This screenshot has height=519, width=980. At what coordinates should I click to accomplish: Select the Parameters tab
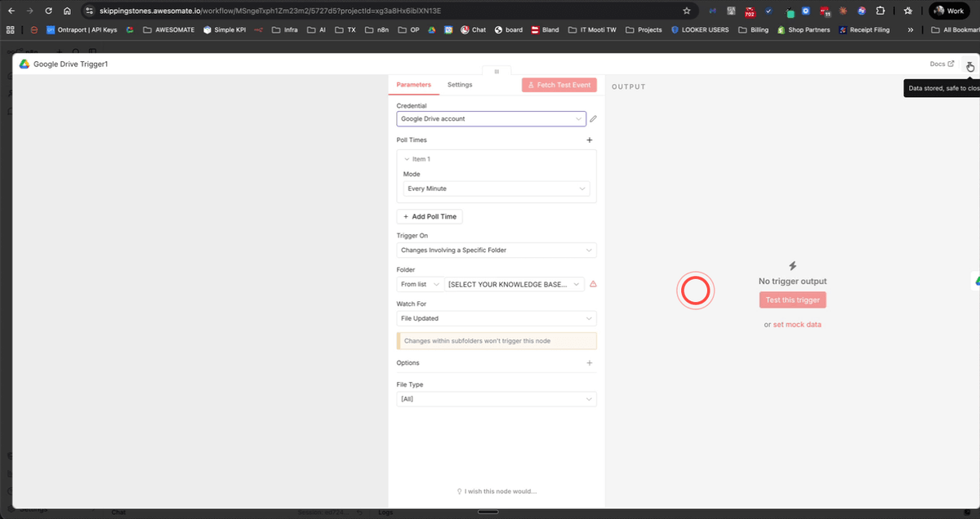point(414,84)
